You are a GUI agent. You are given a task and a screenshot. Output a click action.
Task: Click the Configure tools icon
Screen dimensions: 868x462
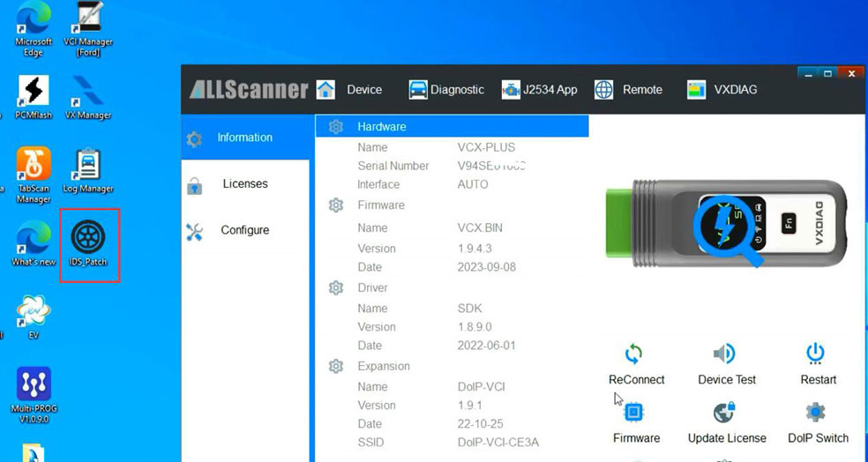tap(194, 232)
